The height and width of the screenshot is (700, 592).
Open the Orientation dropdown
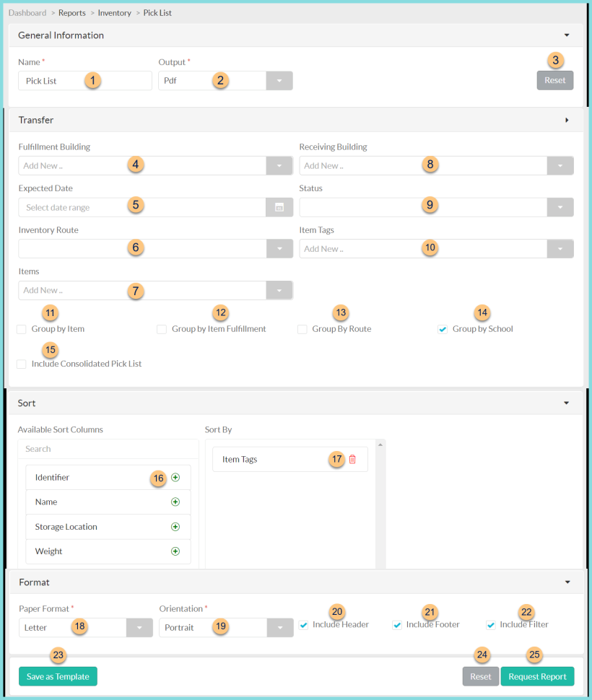[279, 627]
